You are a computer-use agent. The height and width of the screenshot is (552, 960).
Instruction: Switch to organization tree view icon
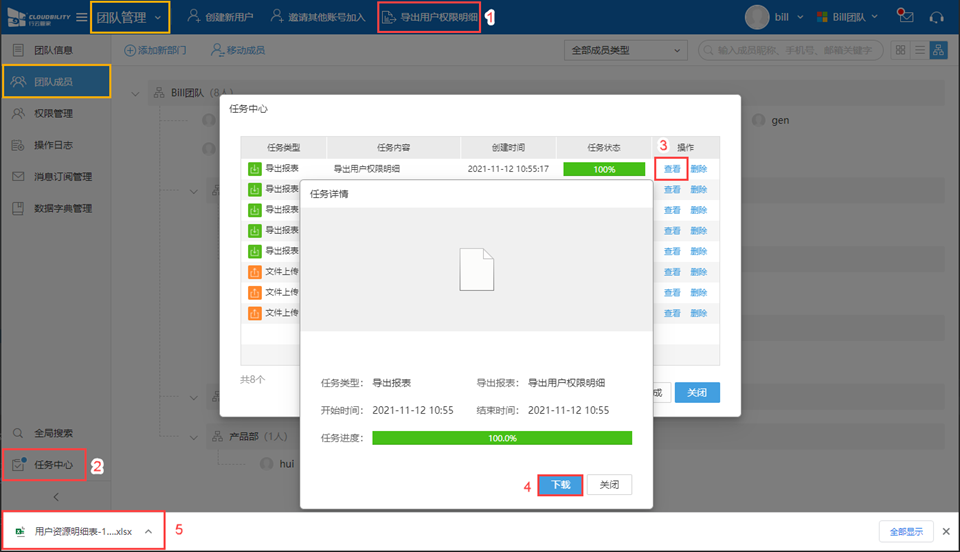tap(938, 50)
